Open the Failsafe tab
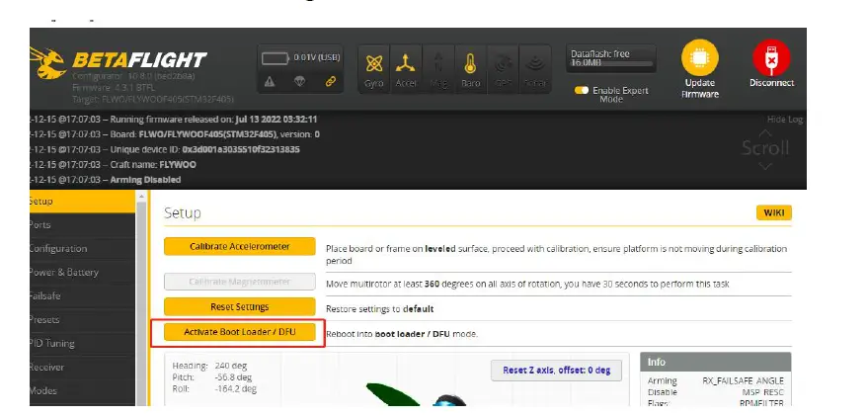The height and width of the screenshot is (416, 868). click(x=83, y=295)
